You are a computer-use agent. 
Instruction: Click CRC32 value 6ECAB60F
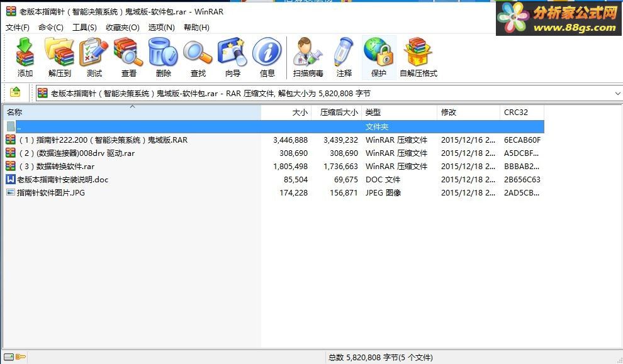pyautogui.click(x=522, y=140)
